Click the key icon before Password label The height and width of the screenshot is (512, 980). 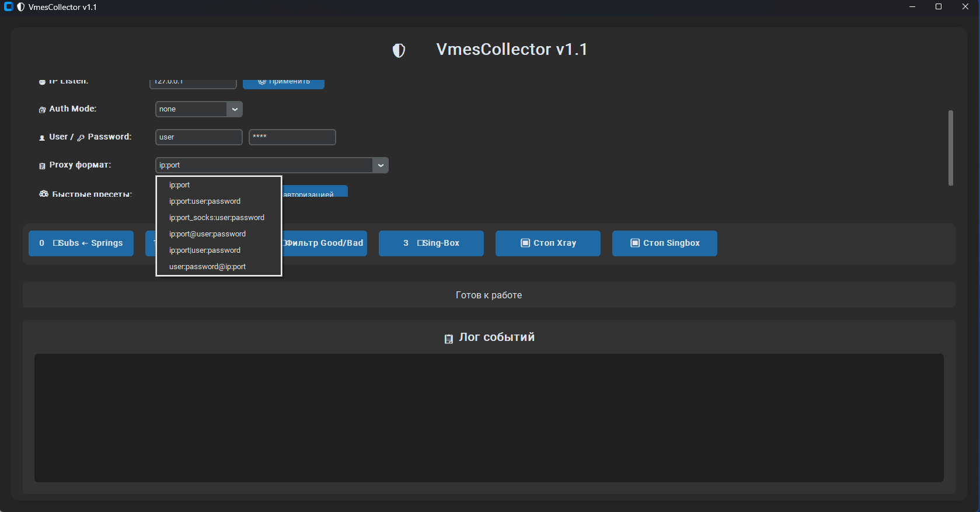(81, 138)
